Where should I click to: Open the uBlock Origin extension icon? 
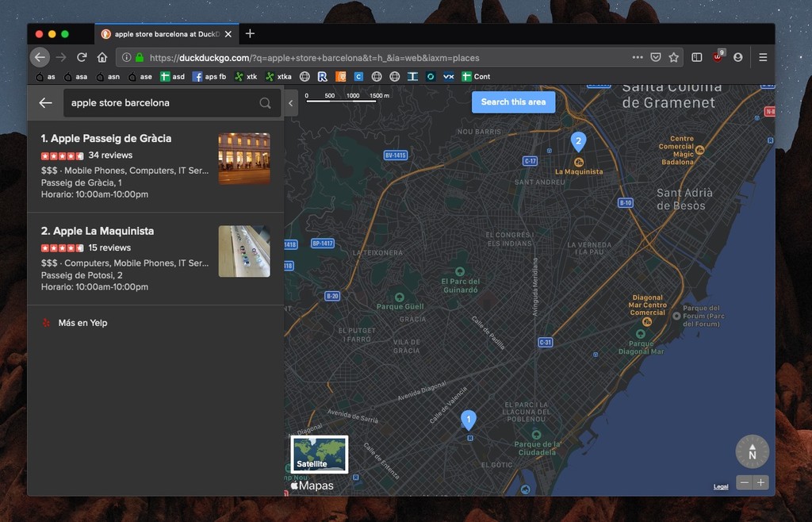tap(718, 56)
